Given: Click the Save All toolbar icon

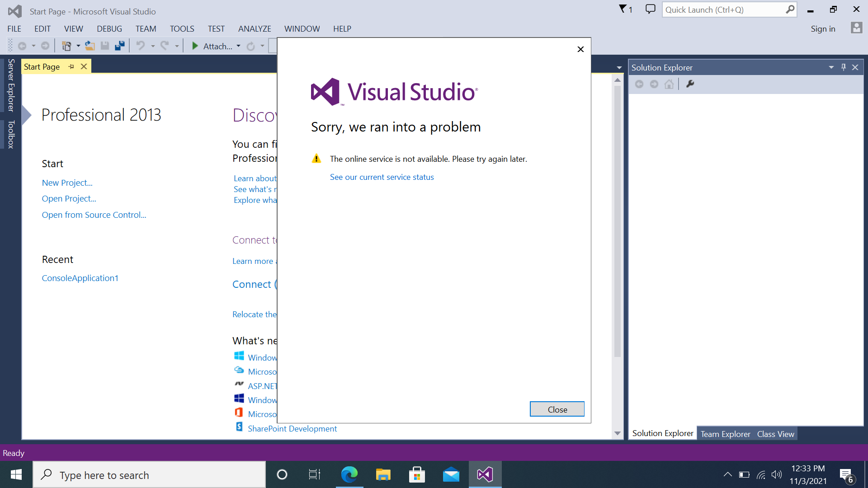Looking at the screenshot, I should 120,45.
